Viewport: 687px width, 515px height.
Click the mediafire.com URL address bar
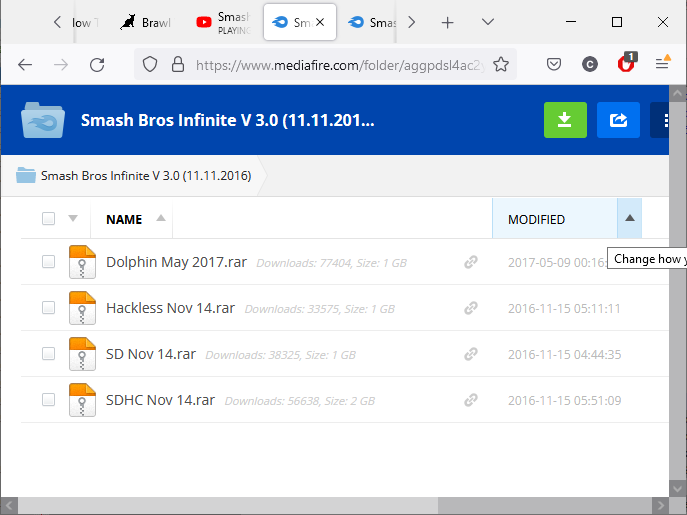coord(340,65)
